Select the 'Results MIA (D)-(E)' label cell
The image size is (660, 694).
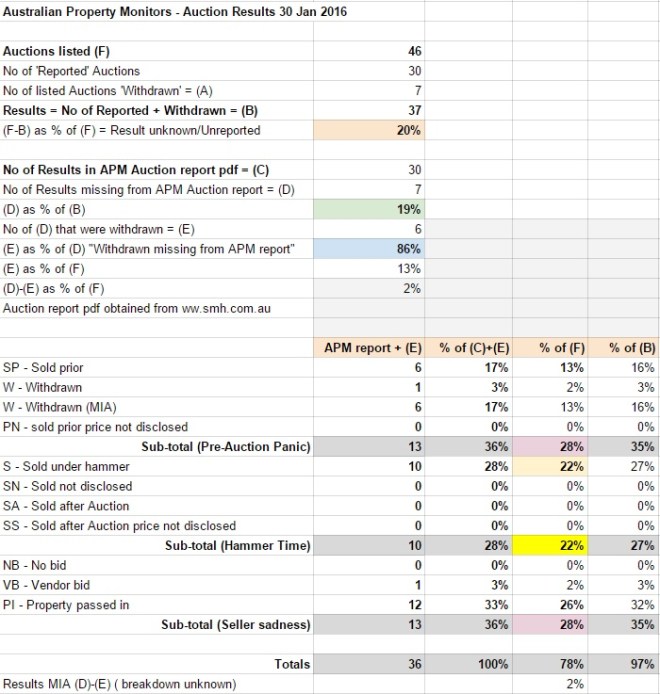point(130,684)
